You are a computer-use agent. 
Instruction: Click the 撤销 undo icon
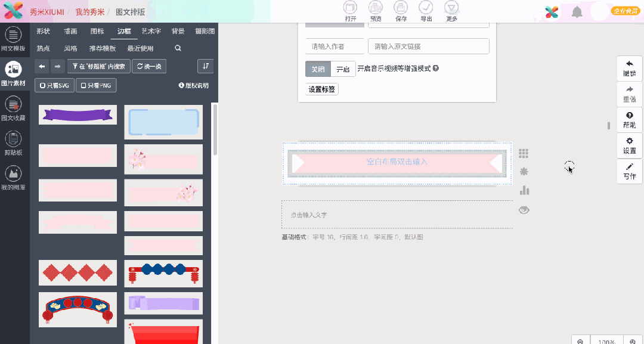point(629,69)
